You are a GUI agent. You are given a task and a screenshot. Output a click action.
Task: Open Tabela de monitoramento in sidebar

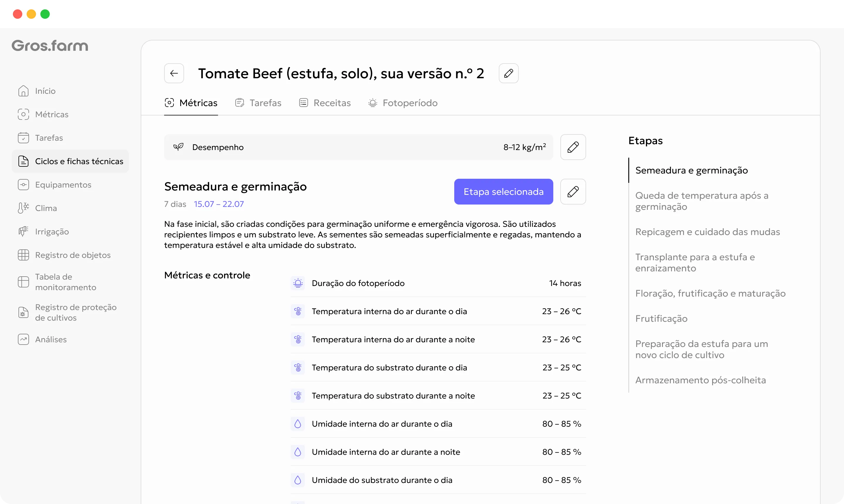point(70,282)
